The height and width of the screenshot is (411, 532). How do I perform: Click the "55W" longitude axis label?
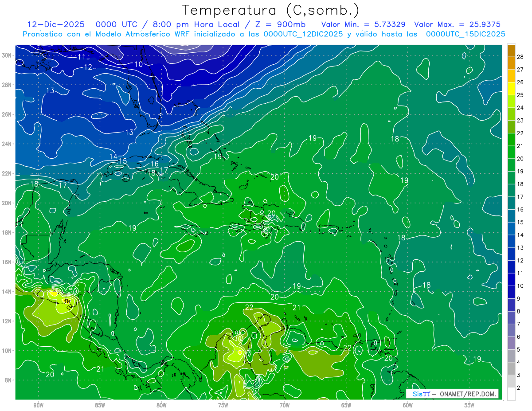(x=469, y=405)
